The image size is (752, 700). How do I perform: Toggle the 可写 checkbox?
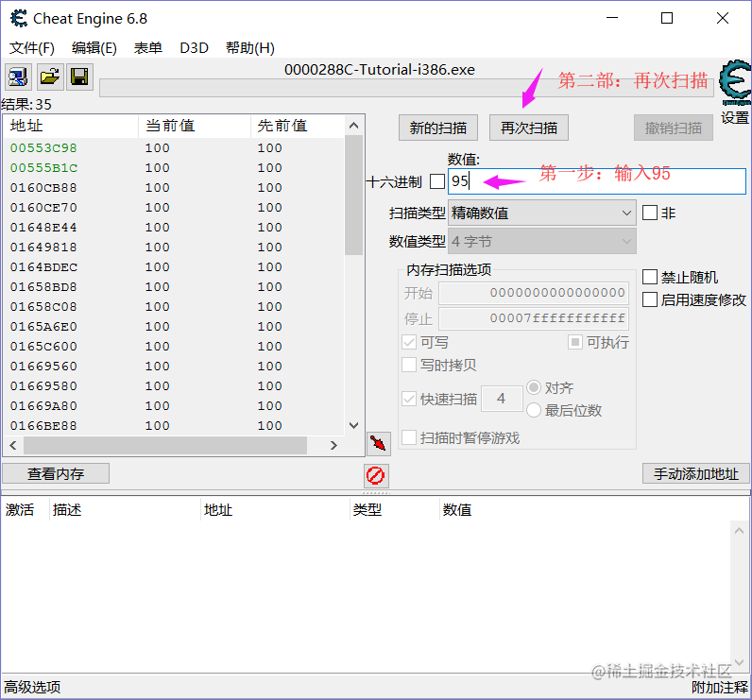point(409,342)
